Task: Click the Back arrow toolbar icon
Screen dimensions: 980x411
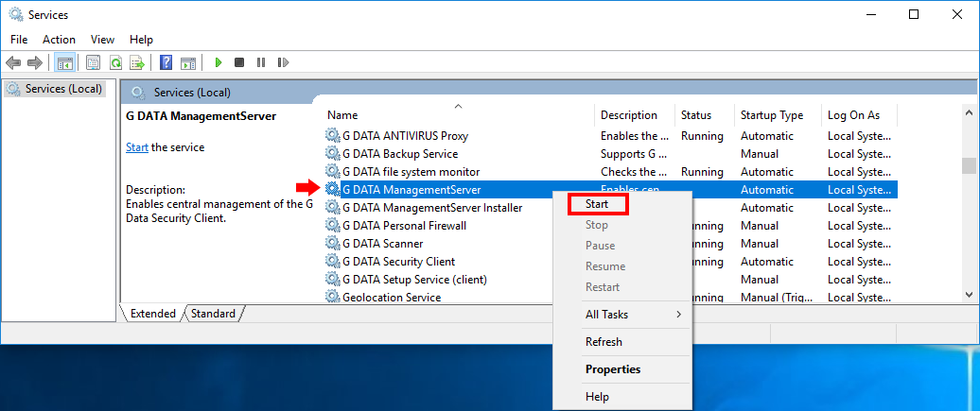Action: (13, 62)
